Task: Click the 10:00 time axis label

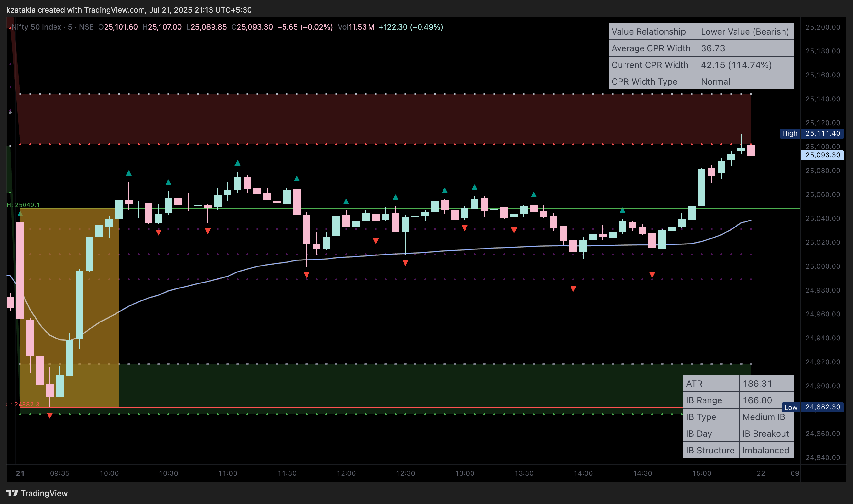Action: [109, 473]
